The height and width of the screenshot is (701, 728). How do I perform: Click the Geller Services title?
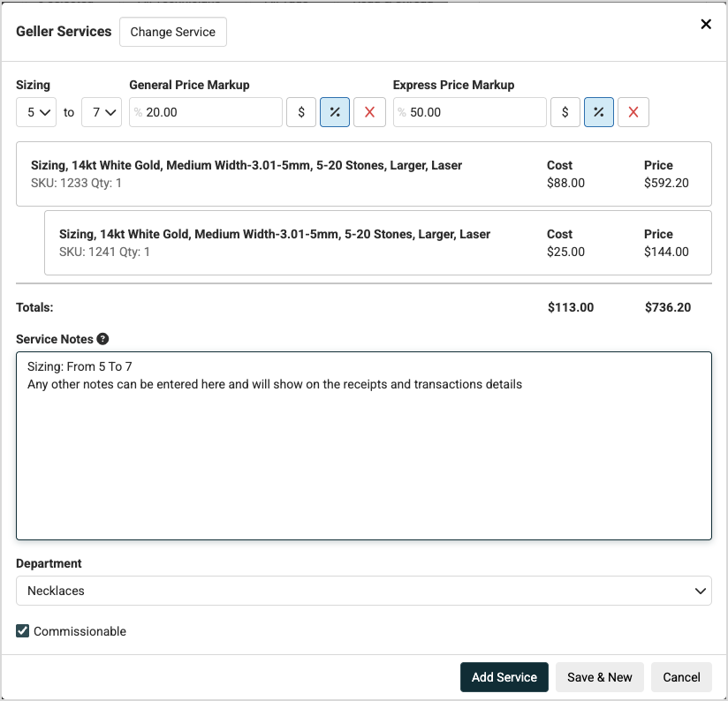(64, 32)
